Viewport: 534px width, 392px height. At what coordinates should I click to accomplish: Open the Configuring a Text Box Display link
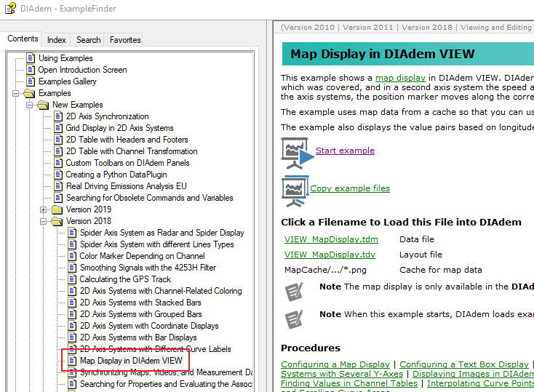pyautogui.click(x=464, y=364)
